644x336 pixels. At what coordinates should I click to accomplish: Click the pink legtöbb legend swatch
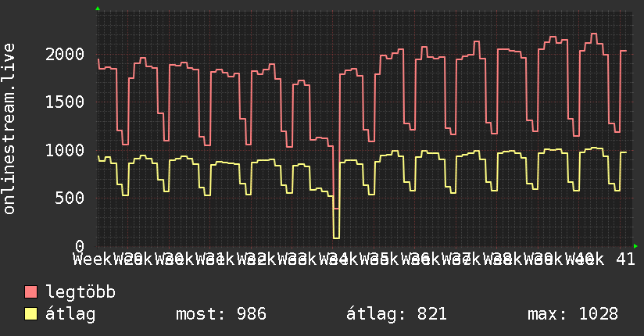30,291
